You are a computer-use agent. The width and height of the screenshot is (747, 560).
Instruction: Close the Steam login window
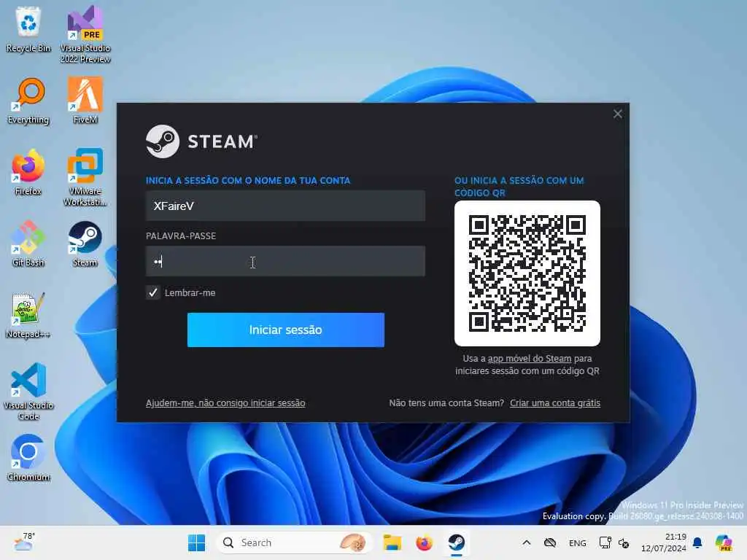coord(617,114)
